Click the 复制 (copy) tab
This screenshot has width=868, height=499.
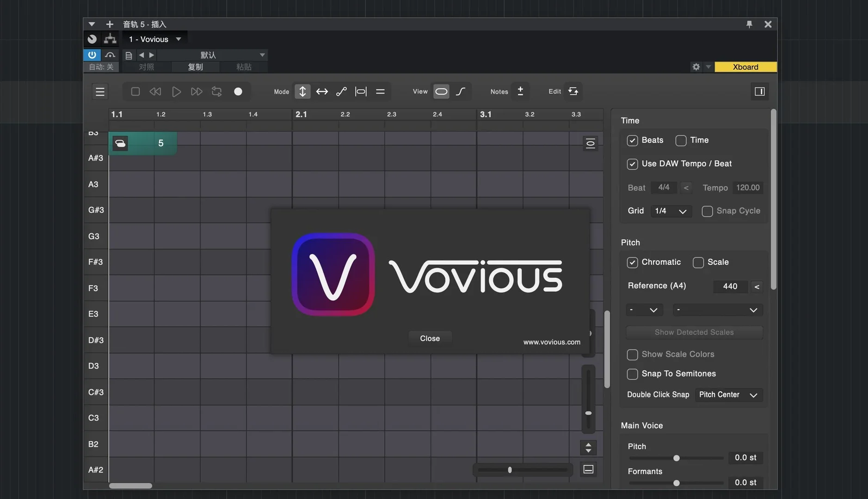coord(195,67)
